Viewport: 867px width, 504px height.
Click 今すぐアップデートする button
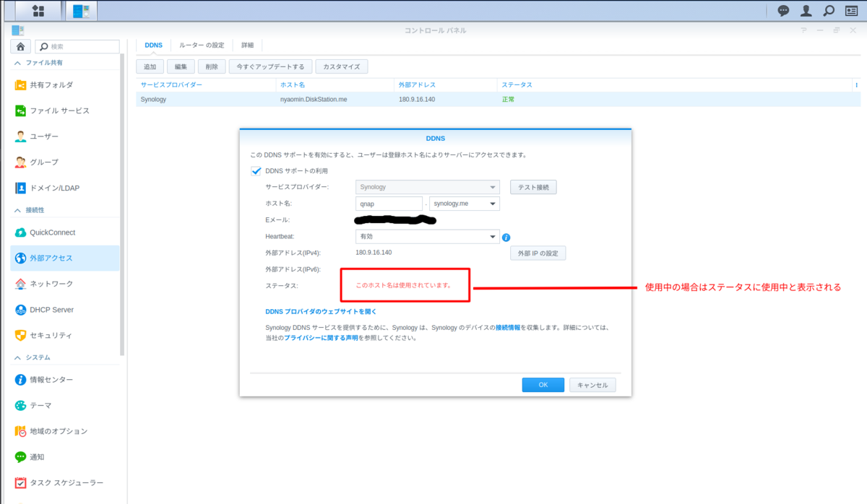pyautogui.click(x=271, y=66)
